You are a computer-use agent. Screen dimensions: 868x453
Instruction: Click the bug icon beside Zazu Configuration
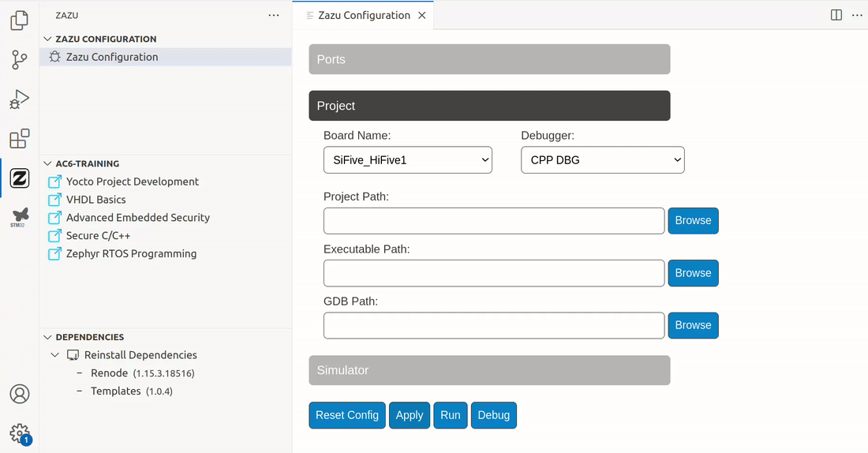point(54,57)
